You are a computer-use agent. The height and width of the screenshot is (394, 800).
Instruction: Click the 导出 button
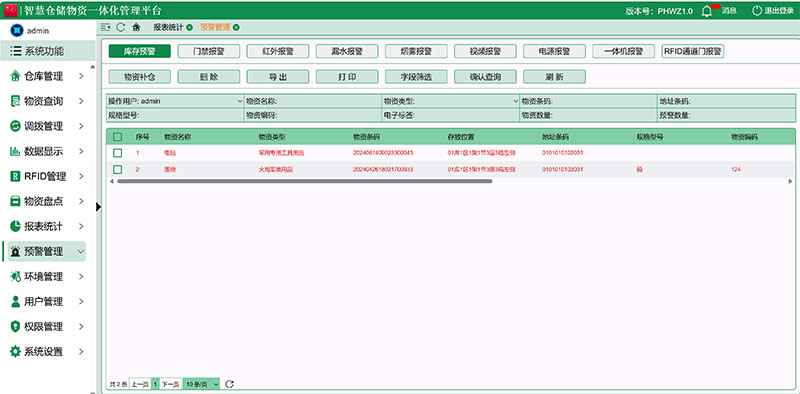point(278,77)
